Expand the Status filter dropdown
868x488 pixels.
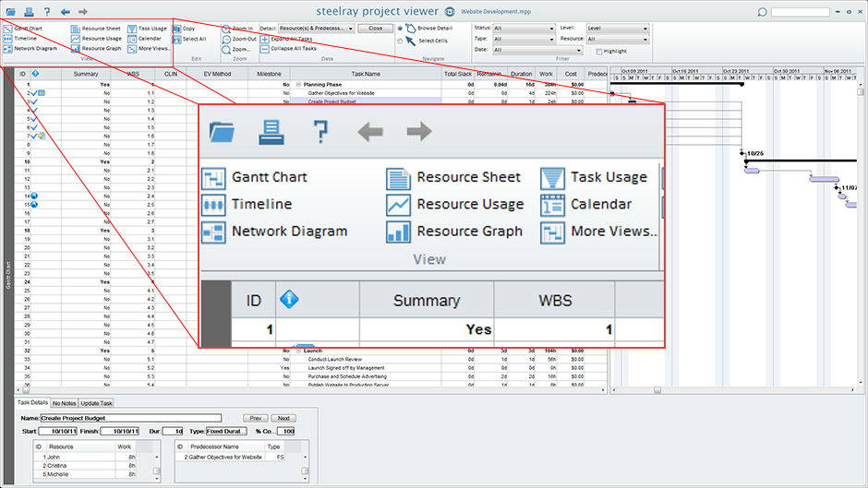click(x=524, y=29)
